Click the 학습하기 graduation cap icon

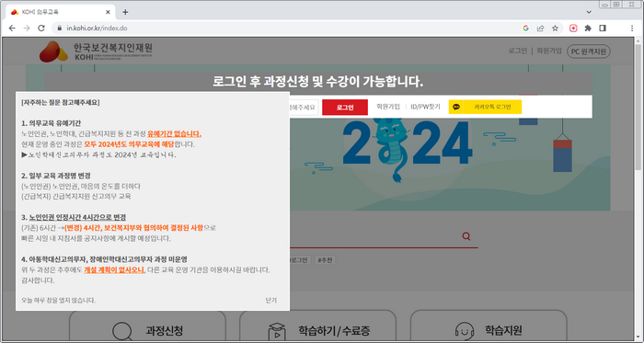pyautogui.click(x=277, y=332)
